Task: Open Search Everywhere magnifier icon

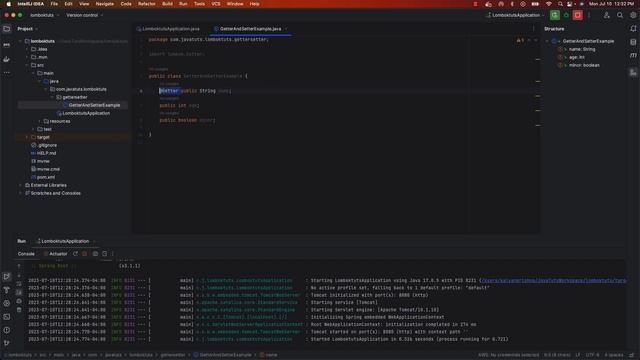Action: click(620, 15)
